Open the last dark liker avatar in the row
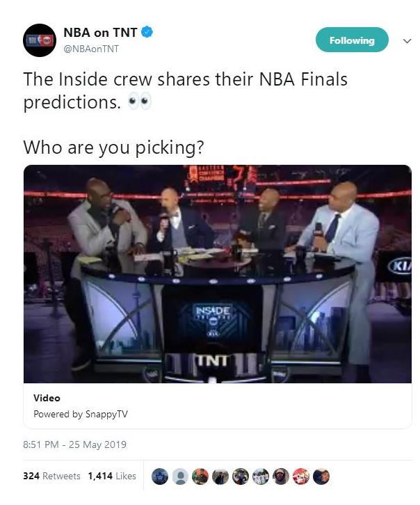420x505 pixels. (x=321, y=476)
